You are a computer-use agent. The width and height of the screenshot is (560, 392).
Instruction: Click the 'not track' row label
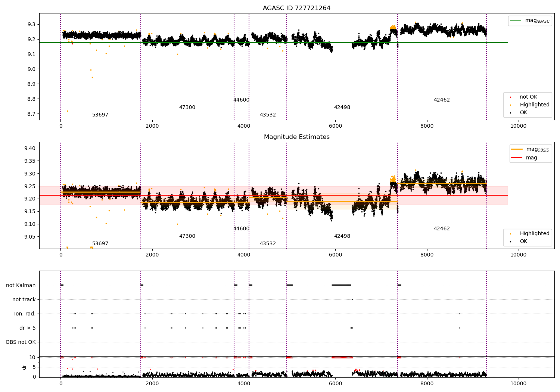point(24,299)
